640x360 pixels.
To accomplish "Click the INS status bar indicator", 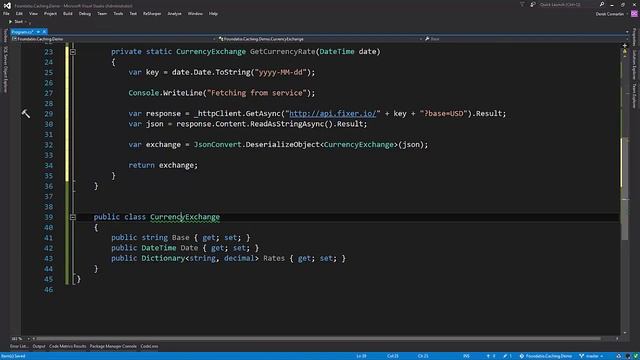I will [x=466, y=356].
